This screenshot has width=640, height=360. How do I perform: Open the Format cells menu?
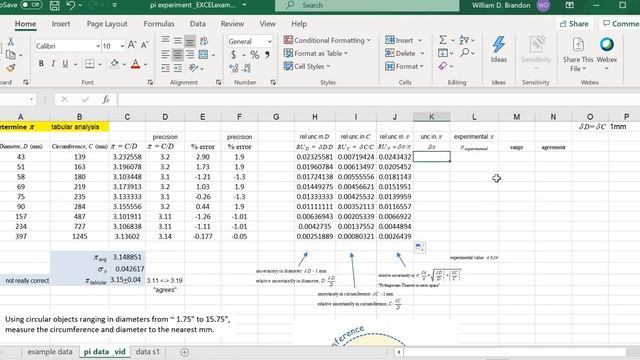pyautogui.click(x=404, y=66)
